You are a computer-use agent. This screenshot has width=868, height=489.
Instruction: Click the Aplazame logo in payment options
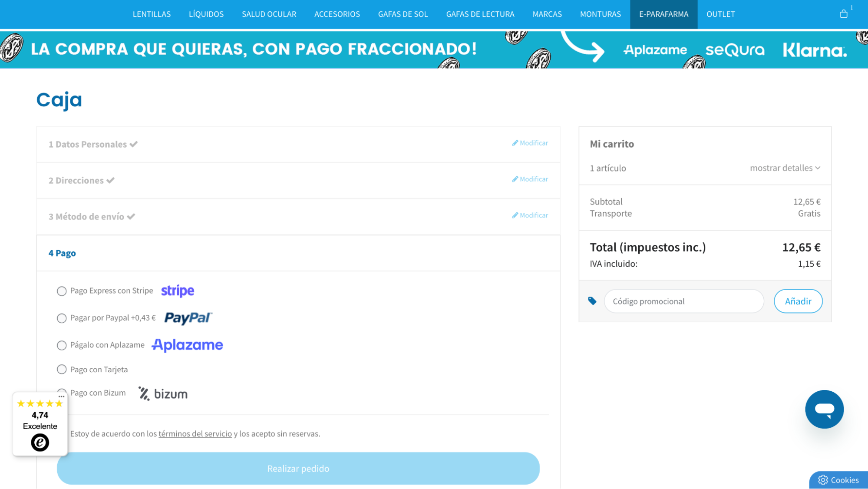point(187,345)
